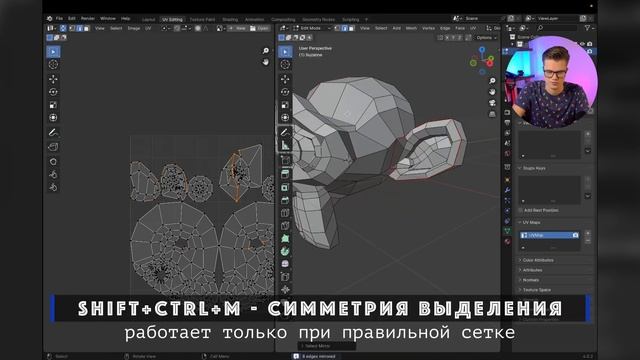Open the Object Data green triangle tab
The image size is (640, 360).
(x=507, y=231)
